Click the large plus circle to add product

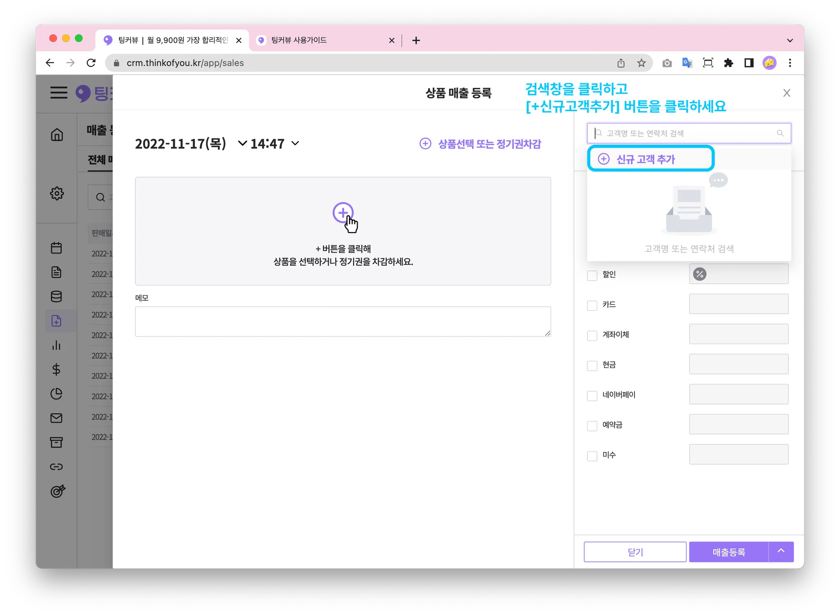click(x=343, y=212)
